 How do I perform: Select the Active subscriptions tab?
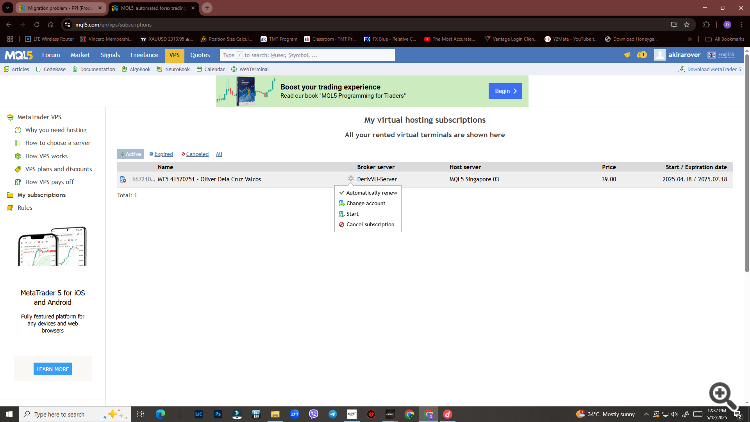tap(131, 154)
